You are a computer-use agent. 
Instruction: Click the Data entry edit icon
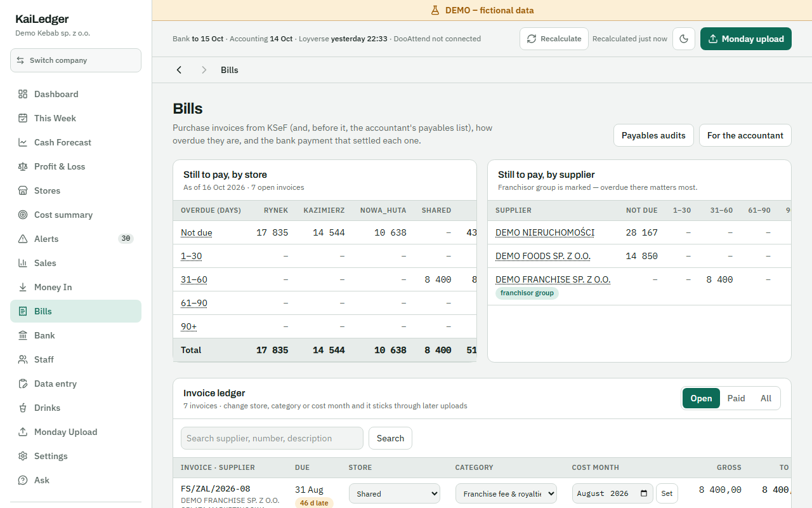tap(23, 384)
